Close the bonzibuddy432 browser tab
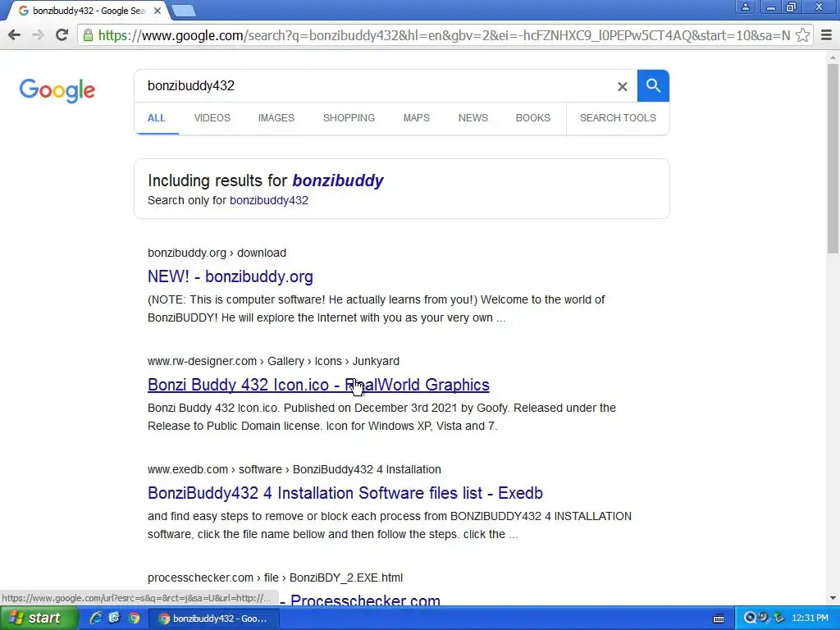Viewport: 840px width, 630px height. (157, 11)
